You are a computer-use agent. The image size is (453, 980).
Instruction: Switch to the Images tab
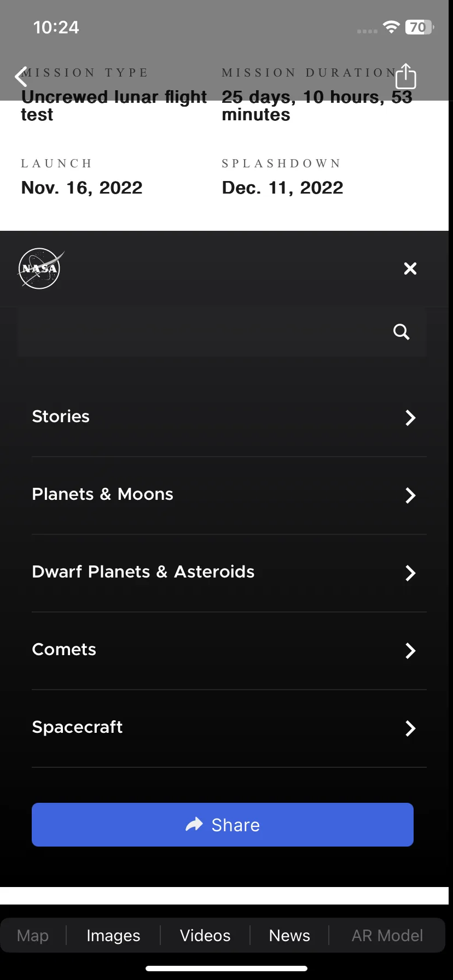point(113,936)
